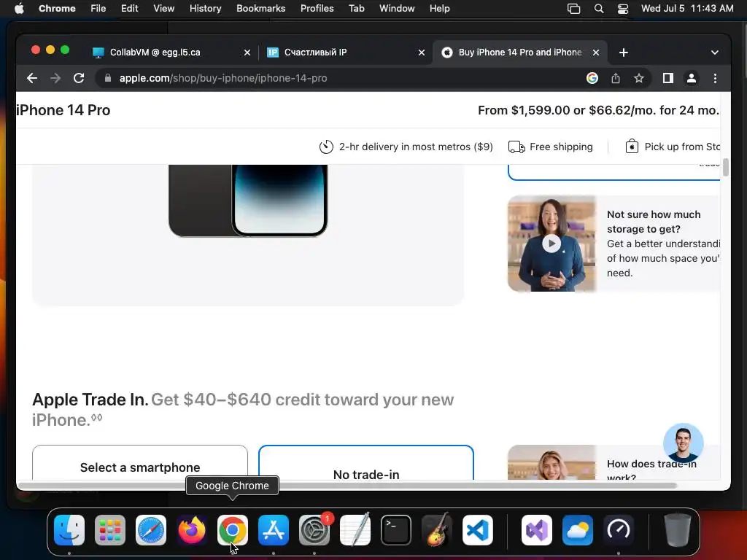Viewport: 747px width, 560px height.
Task: Close the CollabVM tab
Action: point(247,52)
